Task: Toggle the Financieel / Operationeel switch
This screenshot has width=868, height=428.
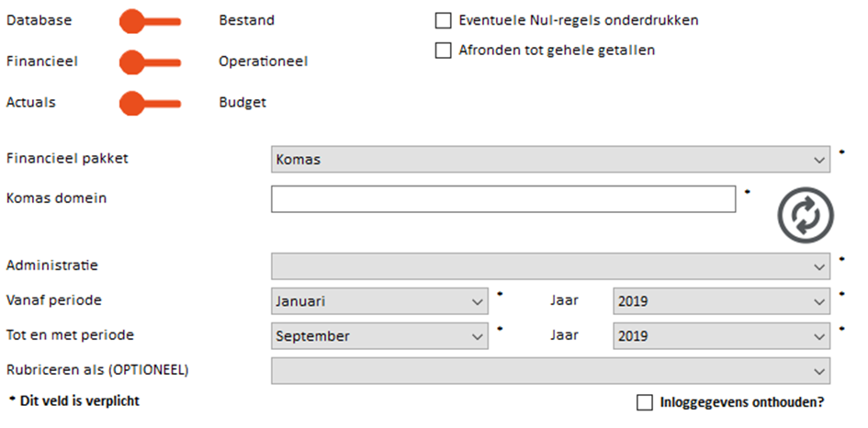Action: coord(150,62)
